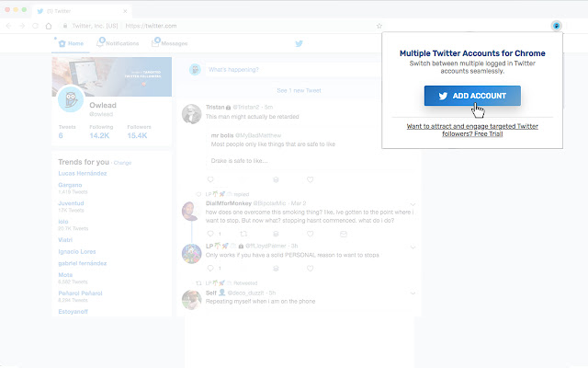Reply to LP's PERSONAL reason tweet
588x368 pixels.
[210, 268]
